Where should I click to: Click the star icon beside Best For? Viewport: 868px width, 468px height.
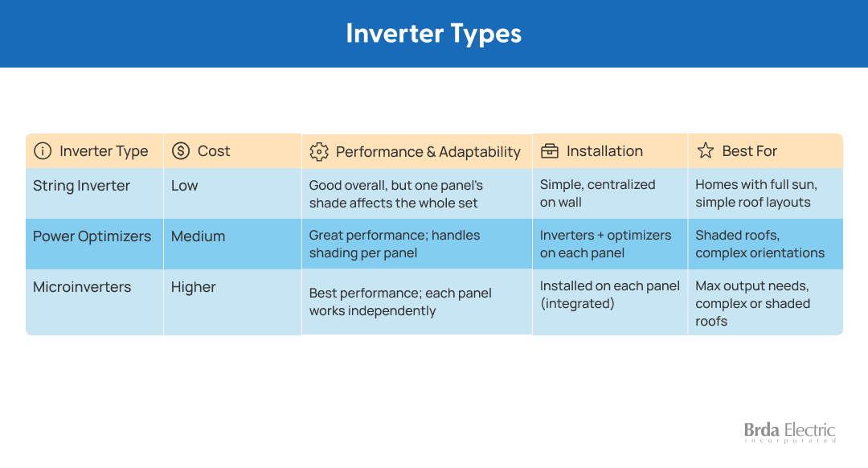(706, 150)
